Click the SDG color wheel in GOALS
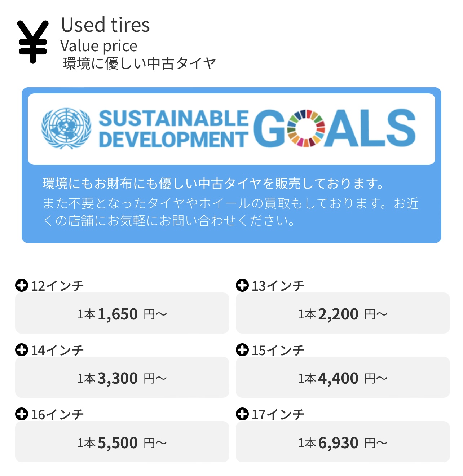The image size is (463, 476). tap(306, 128)
